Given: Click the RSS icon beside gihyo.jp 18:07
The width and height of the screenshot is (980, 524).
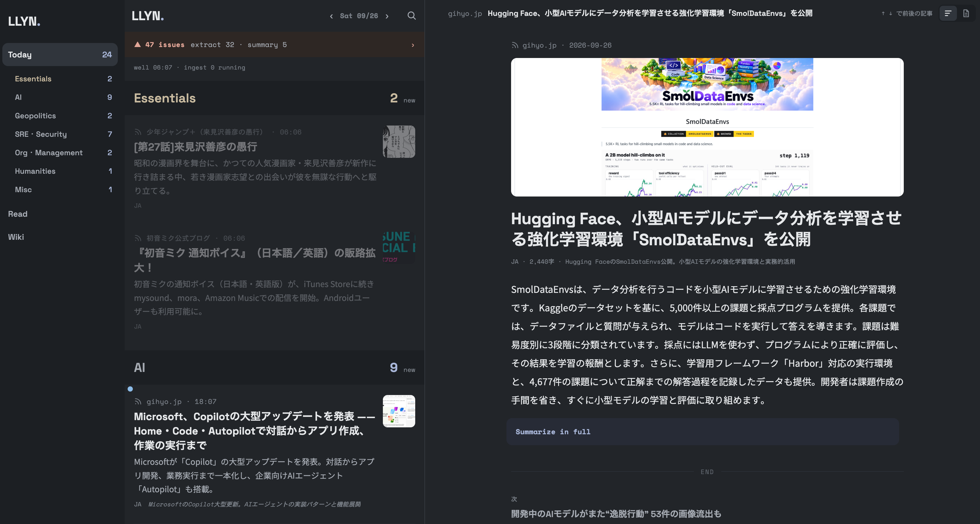Looking at the screenshot, I should coord(138,402).
